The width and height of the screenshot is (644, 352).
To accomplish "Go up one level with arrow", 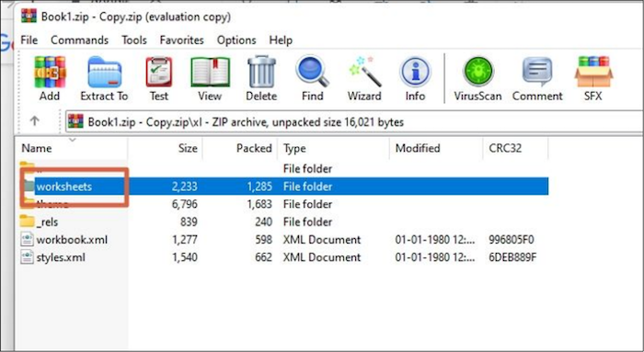I will pos(35,121).
